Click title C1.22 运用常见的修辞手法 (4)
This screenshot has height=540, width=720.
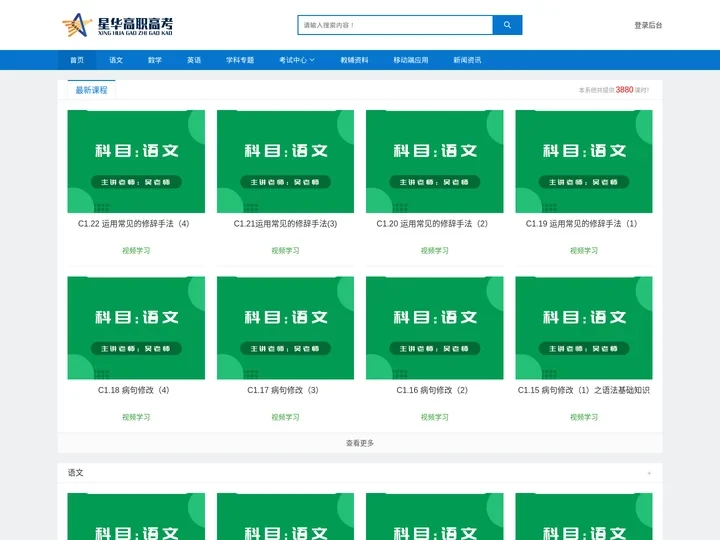point(134,224)
